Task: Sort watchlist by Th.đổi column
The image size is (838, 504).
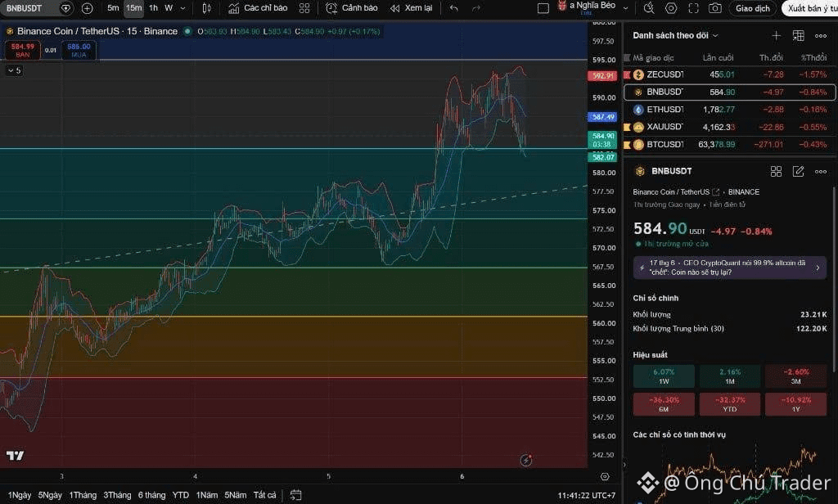Action: pos(771,58)
